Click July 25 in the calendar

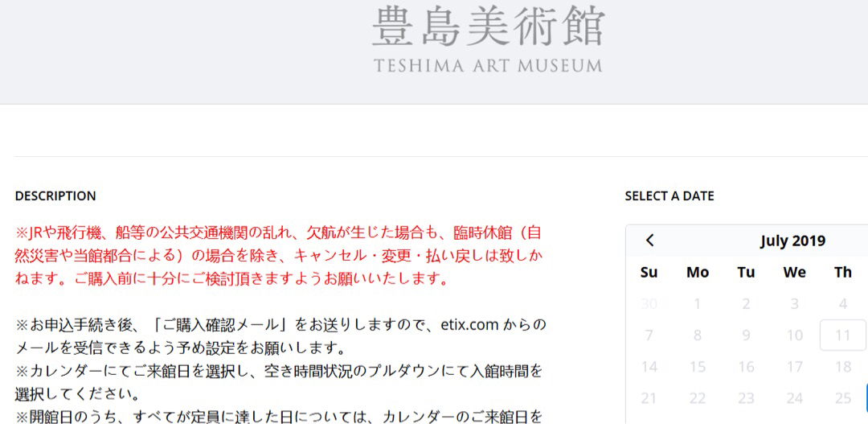click(x=842, y=397)
